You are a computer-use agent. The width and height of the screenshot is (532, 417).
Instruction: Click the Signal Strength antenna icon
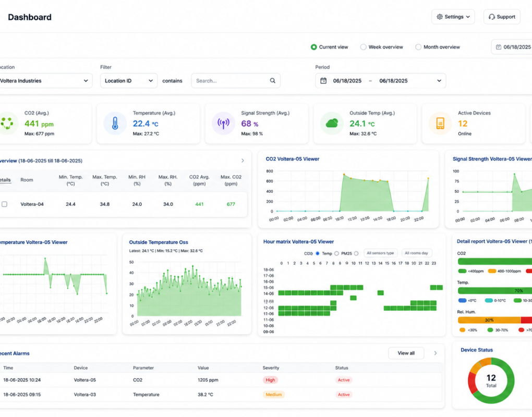(223, 123)
